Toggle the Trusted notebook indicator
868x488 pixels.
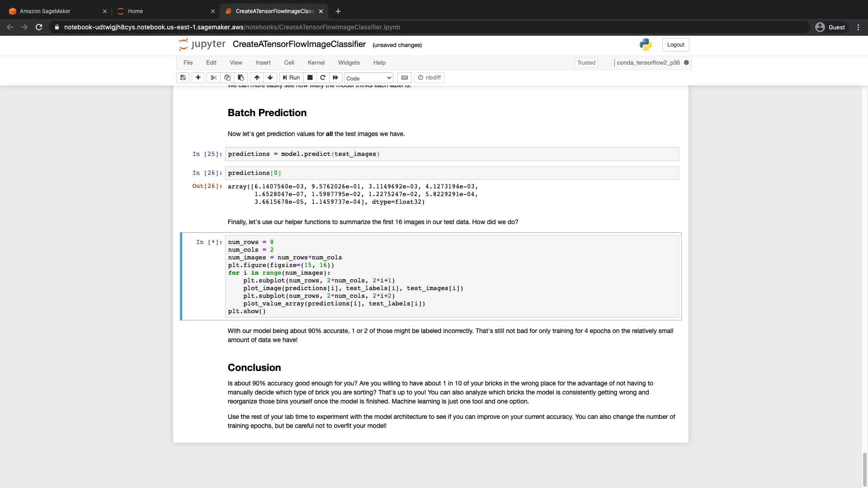point(586,63)
